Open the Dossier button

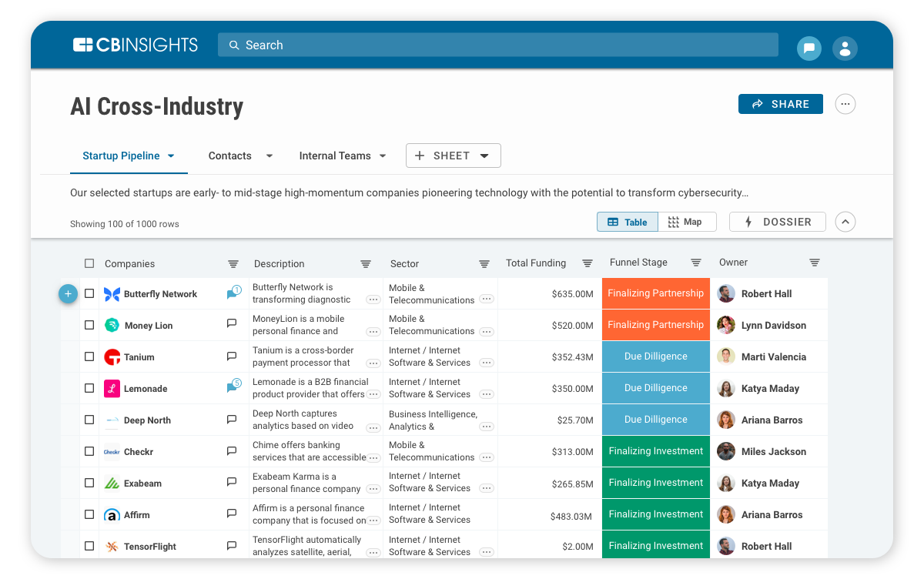click(x=778, y=222)
